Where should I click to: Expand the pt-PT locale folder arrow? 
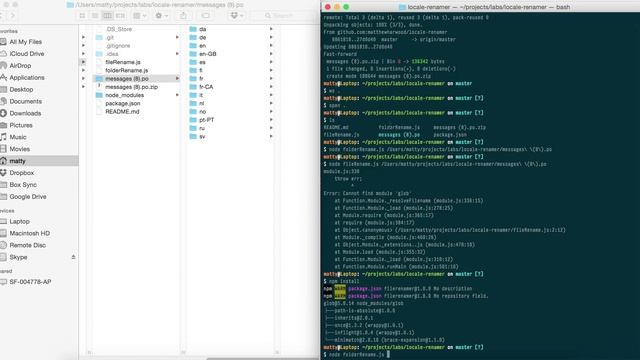pos(271,120)
